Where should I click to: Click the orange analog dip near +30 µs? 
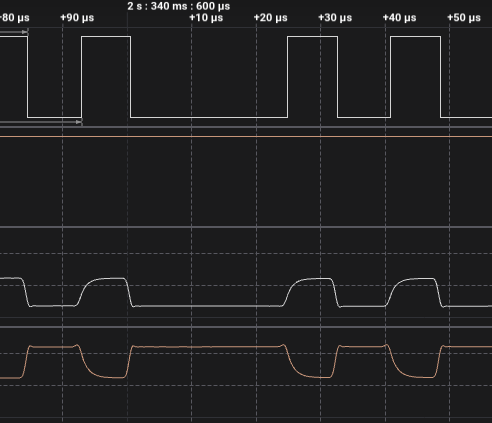pyautogui.click(x=317, y=377)
